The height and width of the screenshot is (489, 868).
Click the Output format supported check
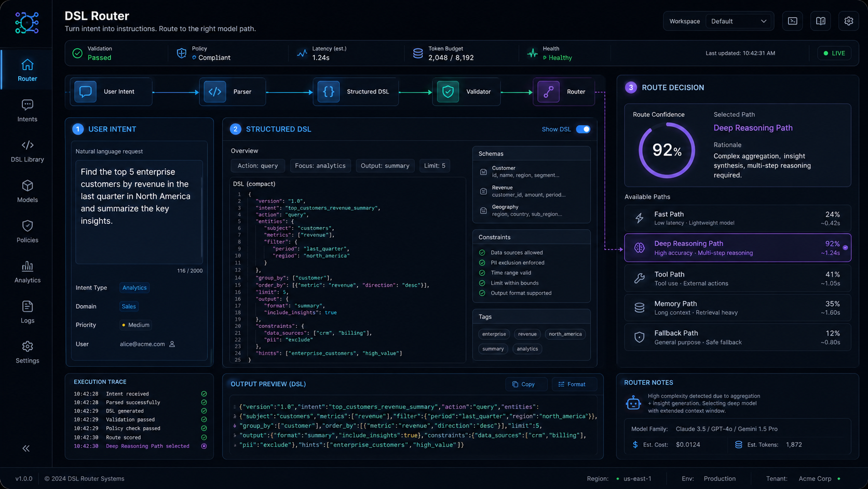pyautogui.click(x=482, y=293)
